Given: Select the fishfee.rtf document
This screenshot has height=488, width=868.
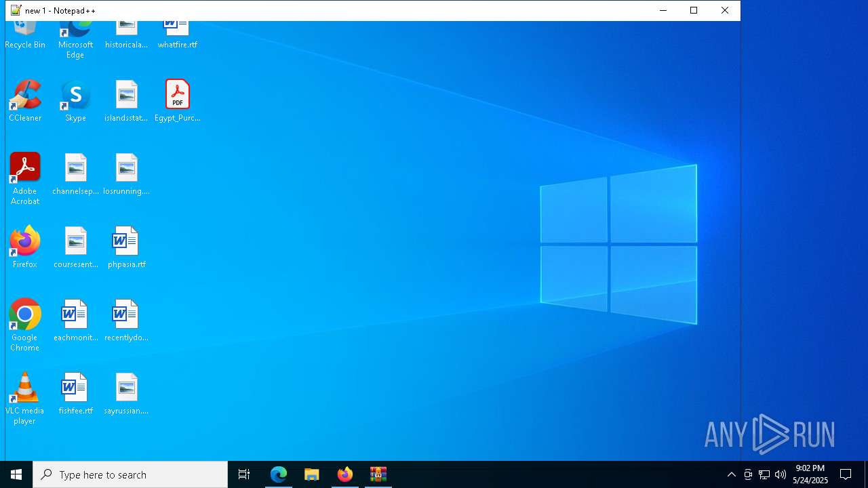Looking at the screenshot, I should pos(75,394).
